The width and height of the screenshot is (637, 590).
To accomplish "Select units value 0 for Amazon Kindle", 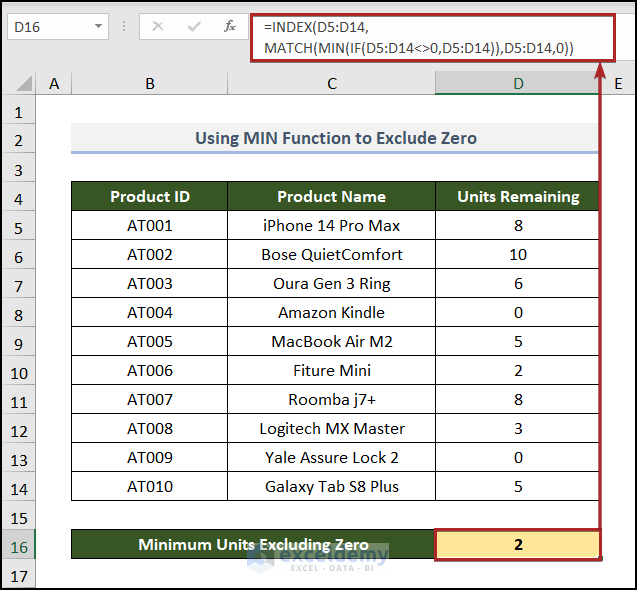I will pyautogui.click(x=517, y=312).
